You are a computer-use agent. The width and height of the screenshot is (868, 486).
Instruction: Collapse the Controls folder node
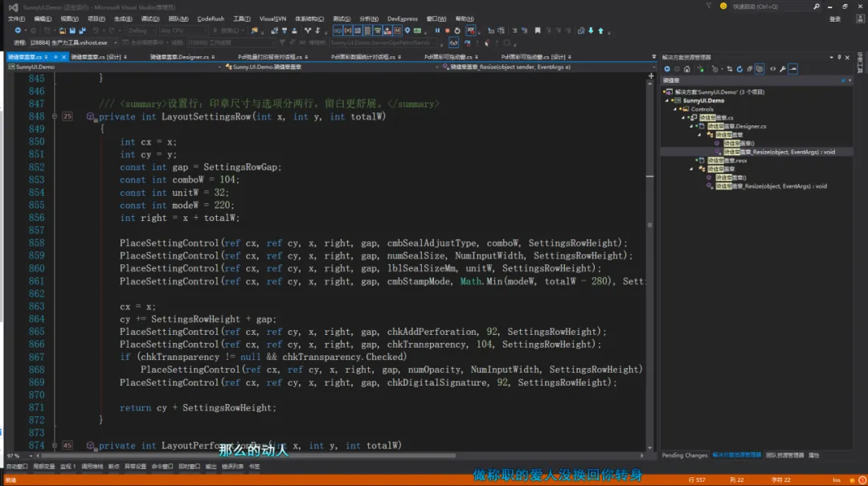(x=675, y=109)
